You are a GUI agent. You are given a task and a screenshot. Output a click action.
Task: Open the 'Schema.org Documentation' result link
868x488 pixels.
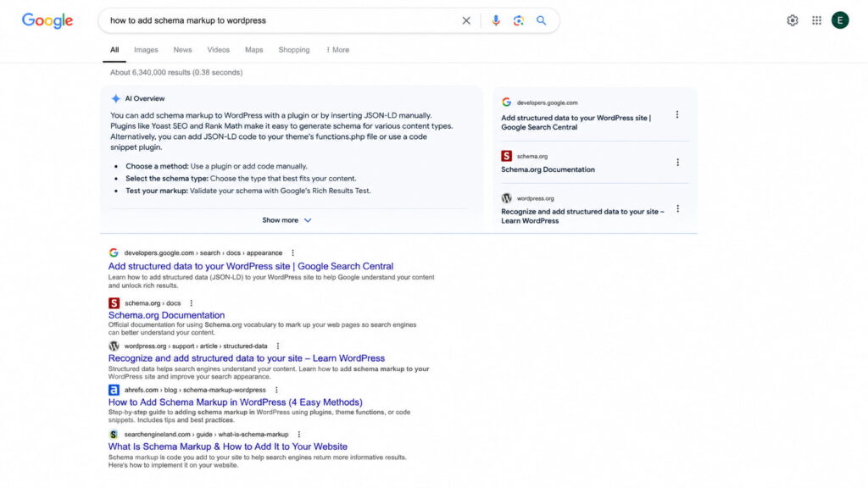(x=167, y=315)
